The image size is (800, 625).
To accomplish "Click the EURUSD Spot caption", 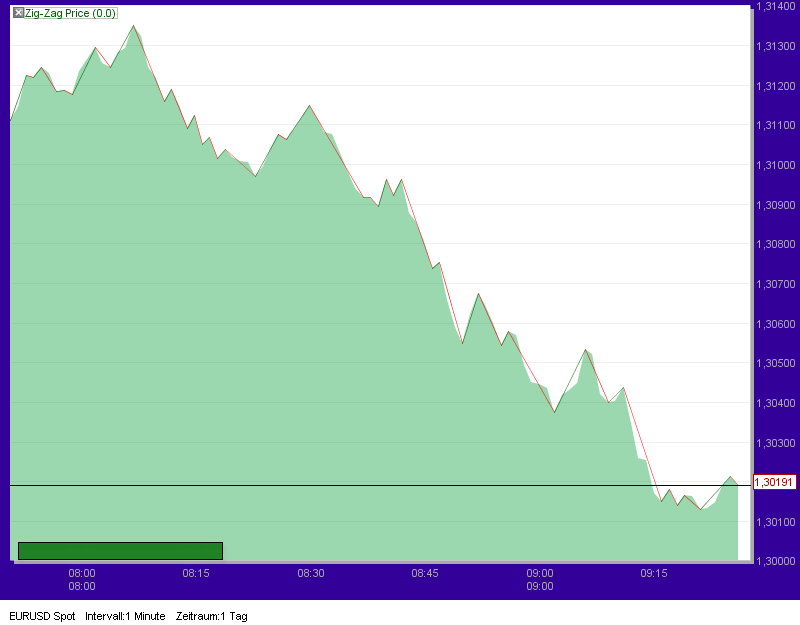I will (42, 616).
